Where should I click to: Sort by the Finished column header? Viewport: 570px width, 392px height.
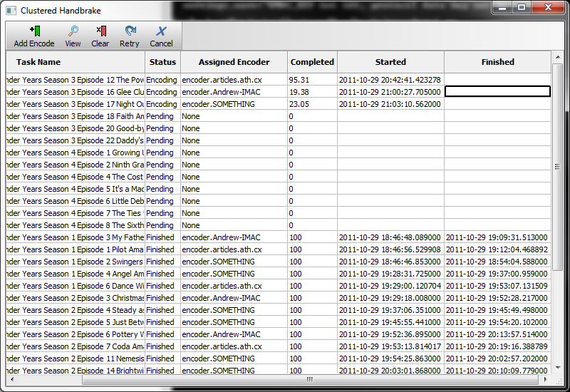click(497, 62)
